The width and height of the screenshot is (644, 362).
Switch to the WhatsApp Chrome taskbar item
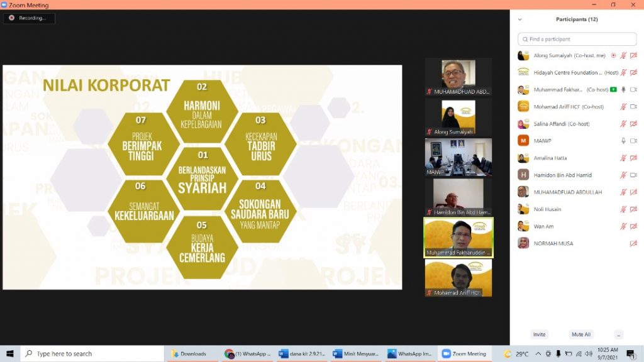248,354
